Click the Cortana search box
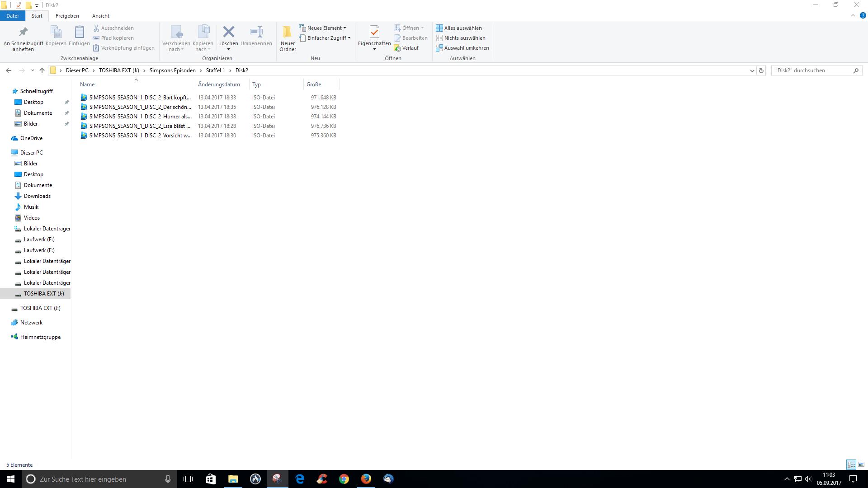Screen dimensions: 868x488 pos(99,479)
